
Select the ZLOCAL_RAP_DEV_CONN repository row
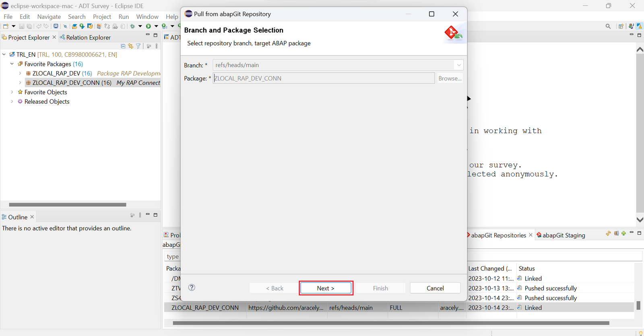coord(398,307)
